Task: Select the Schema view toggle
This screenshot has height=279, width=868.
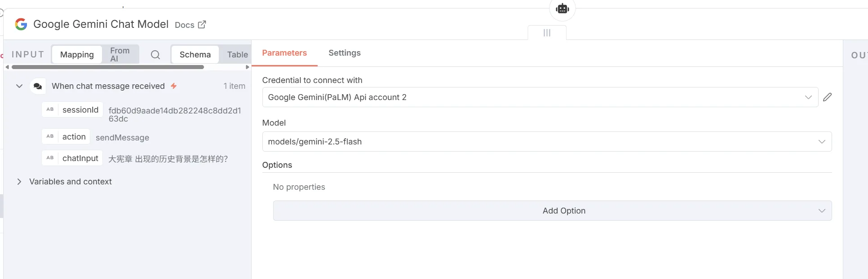Action: coord(195,54)
